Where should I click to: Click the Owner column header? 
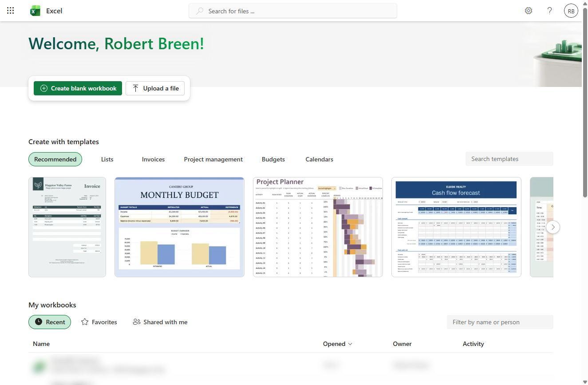(402, 344)
